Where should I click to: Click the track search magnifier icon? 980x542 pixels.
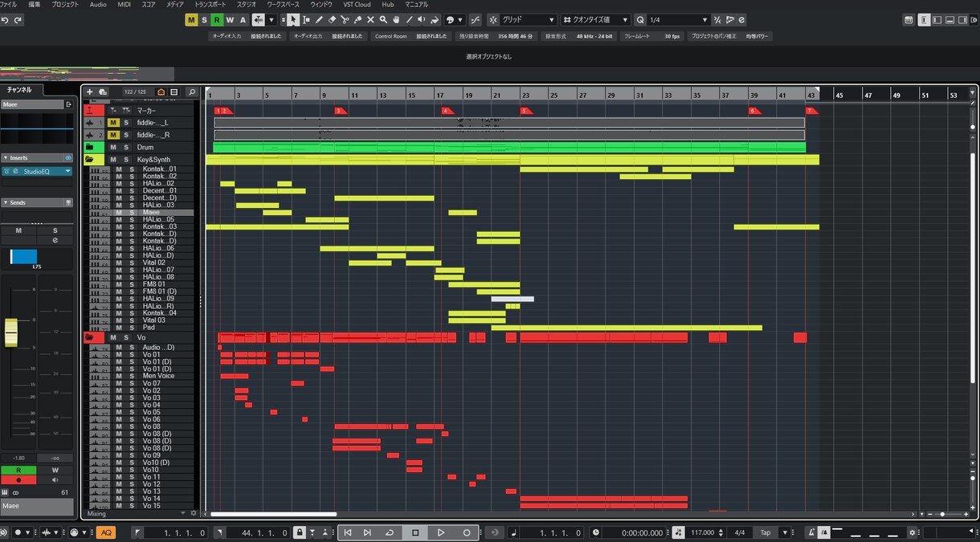point(191,92)
